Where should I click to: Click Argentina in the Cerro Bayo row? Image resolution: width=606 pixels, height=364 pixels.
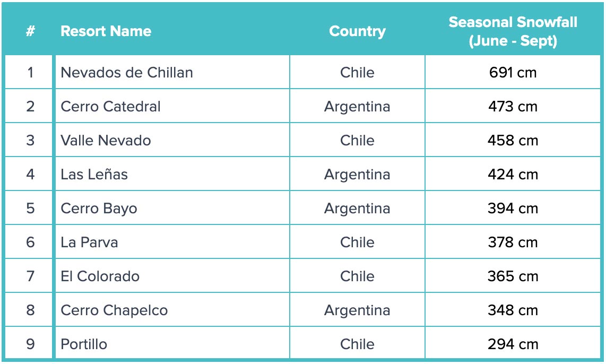click(357, 209)
